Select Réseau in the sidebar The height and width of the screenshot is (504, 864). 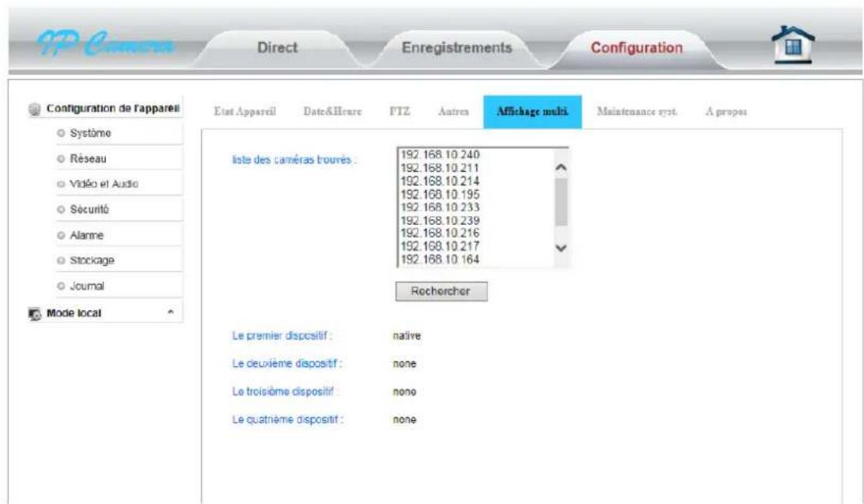(x=88, y=158)
